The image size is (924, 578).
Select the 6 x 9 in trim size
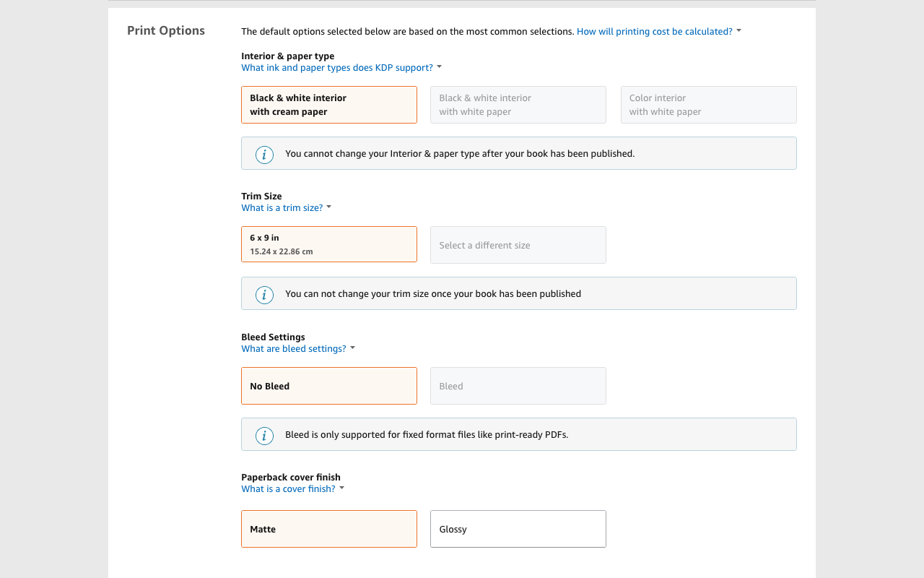click(328, 244)
